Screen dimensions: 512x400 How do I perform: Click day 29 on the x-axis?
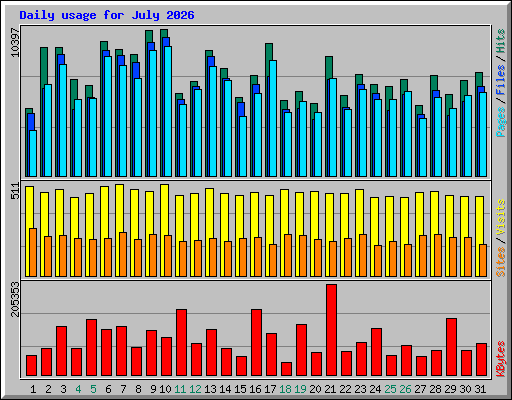coord(450,389)
